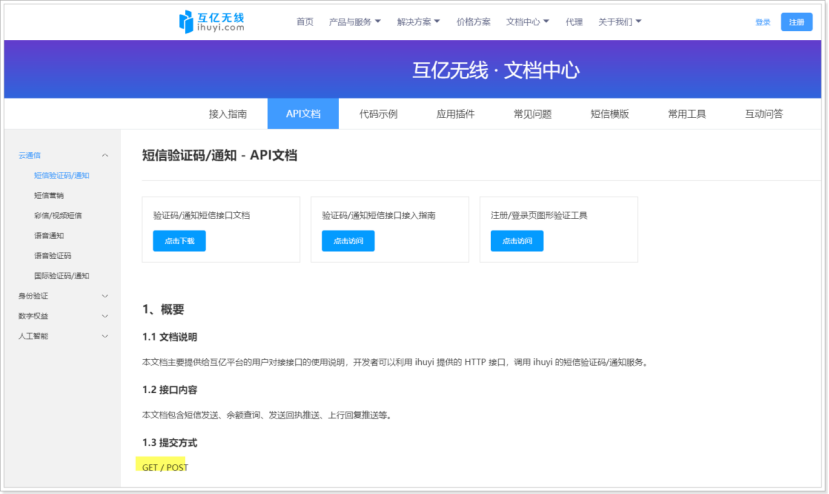Click the 验证码/通知短信接口文档 card title

point(201,215)
